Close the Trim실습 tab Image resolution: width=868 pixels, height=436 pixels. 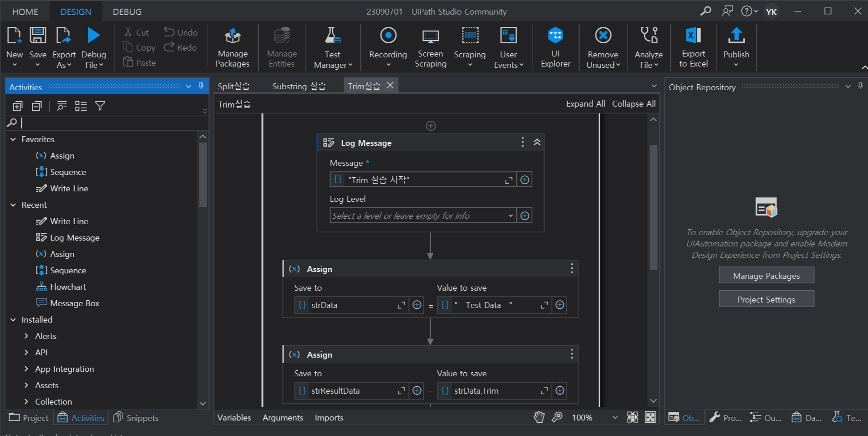(390, 85)
